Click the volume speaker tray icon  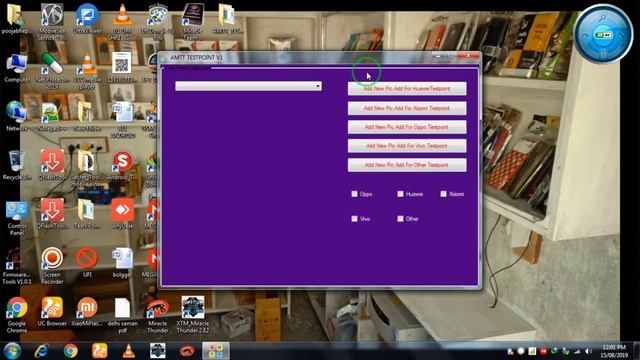[588, 351]
